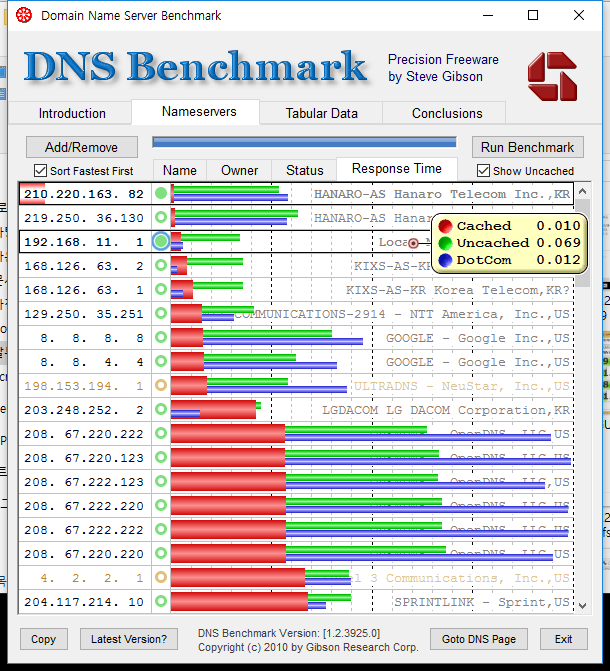Click response bars for 8.8.8.8 row
This screenshot has height=671, width=610.
(x=267, y=337)
